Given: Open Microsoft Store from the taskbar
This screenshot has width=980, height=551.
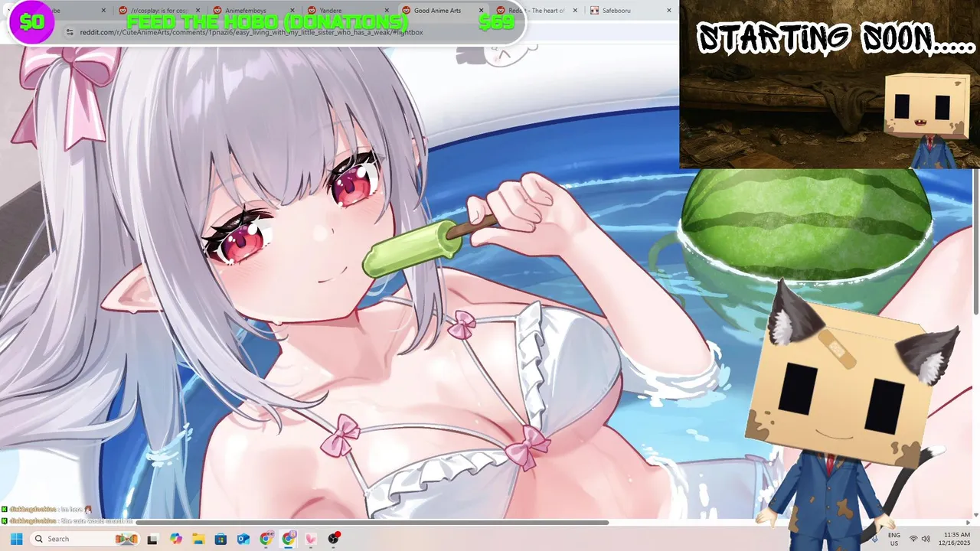Looking at the screenshot, I should click(x=220, y=539).
